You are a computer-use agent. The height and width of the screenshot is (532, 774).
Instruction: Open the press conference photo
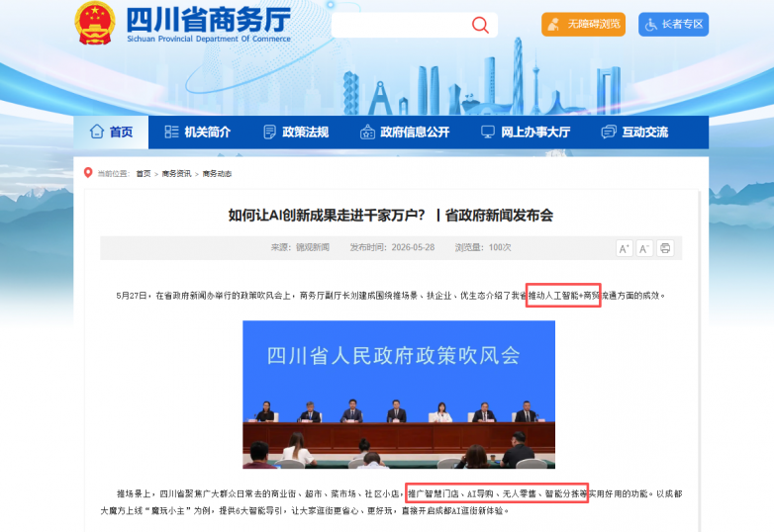coord(399,395)
